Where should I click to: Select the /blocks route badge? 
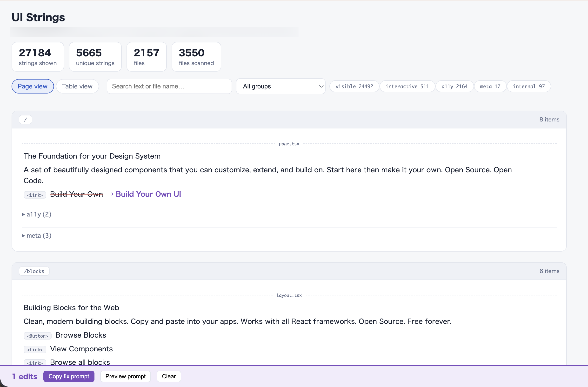(34, 271)
